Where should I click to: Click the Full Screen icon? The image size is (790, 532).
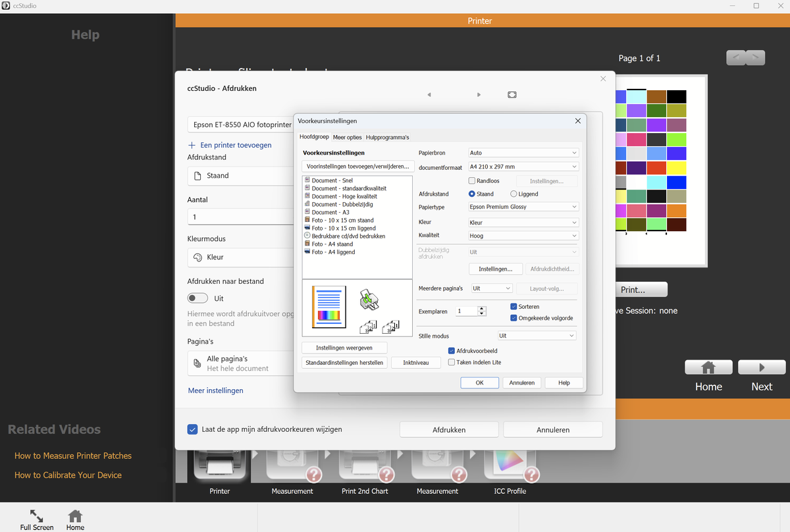[x=37, y=516]
